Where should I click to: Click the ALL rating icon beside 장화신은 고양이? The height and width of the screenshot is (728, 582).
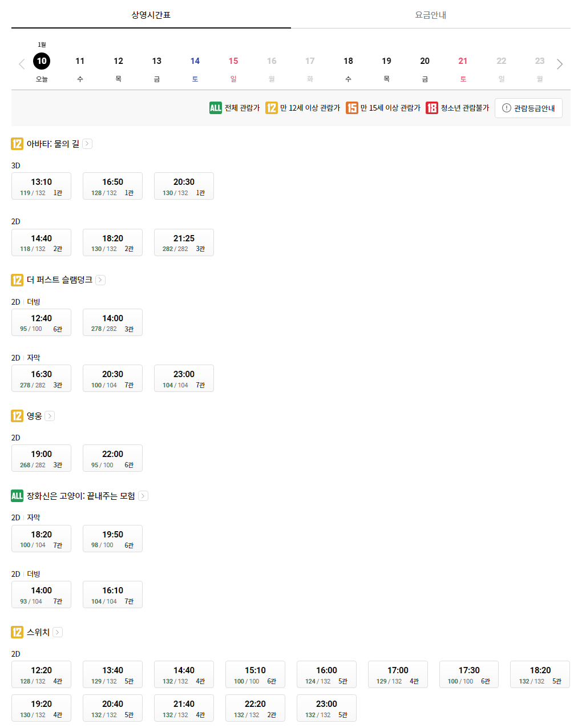[17, 496]
